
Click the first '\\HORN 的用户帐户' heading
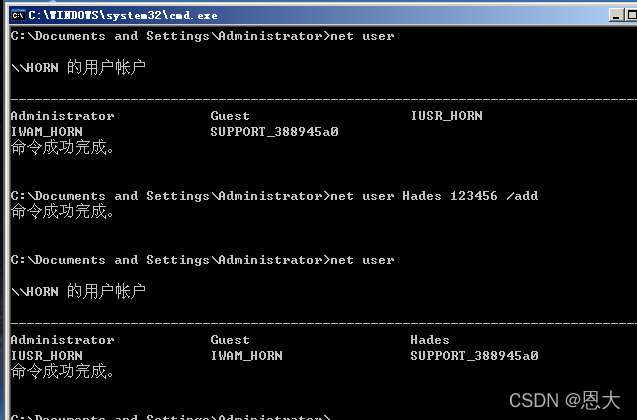(78, 67)
